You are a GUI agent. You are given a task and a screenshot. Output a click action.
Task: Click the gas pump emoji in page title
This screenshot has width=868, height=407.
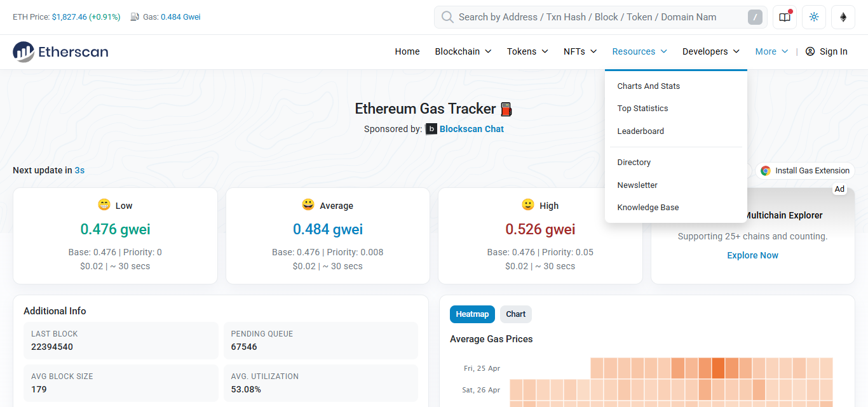pos(506,109)
